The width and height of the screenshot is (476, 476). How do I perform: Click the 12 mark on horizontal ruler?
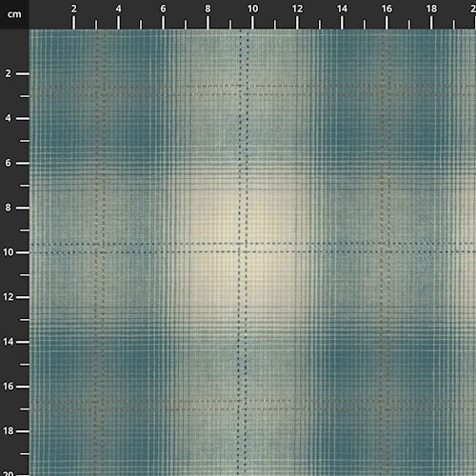297,9
